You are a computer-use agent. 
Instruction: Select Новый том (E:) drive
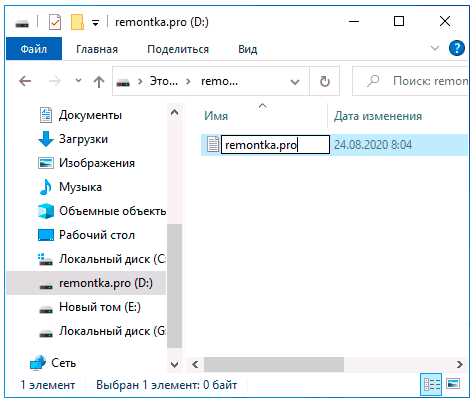(100, 307)
